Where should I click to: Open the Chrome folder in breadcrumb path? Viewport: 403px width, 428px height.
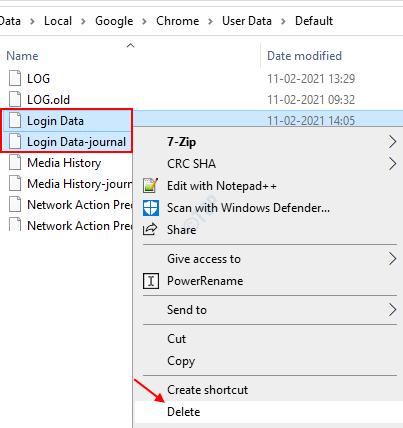pyautogui.click(x=177, y=21)
